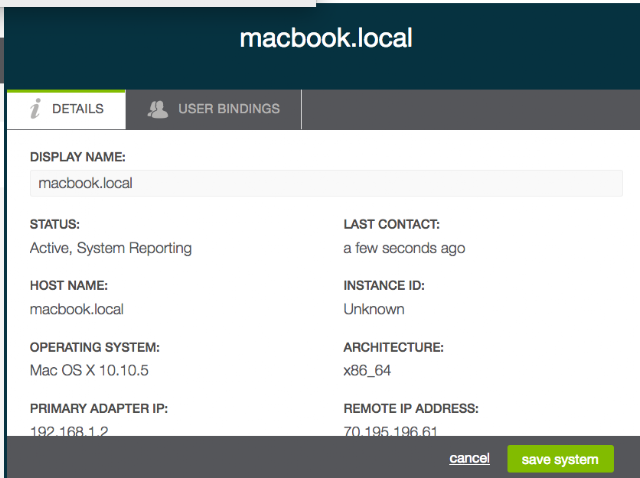Viewport: 640px width, 478px height.
Task: Click the cancel link
Action: (x=469, y=458)
